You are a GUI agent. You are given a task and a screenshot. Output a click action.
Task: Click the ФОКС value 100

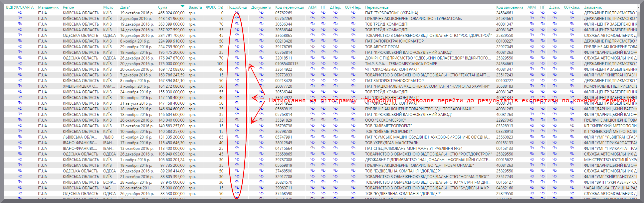coord(220,63)
